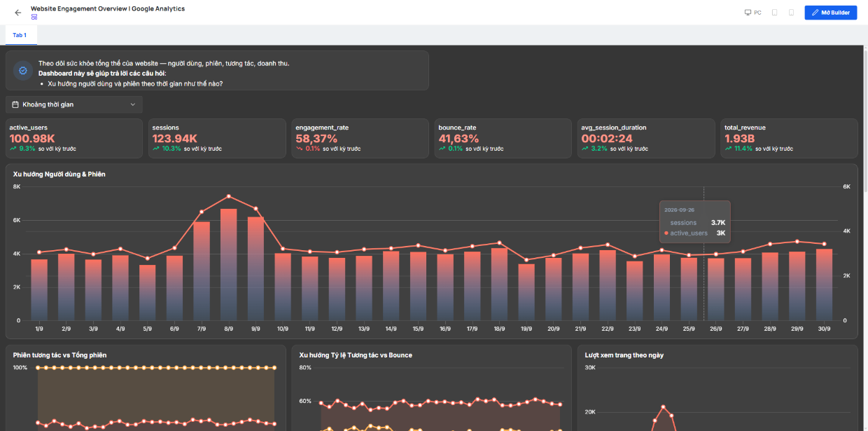Click the Phiên tương tác vs Tổng phiên title
868x431 pixels.
click(x=59, y=355)
